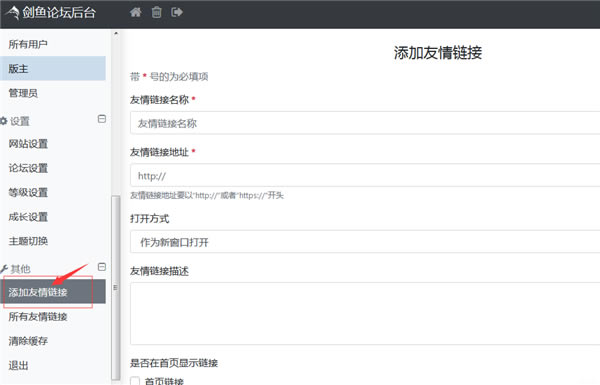Click the 剑鱼论坛后台 title
The height and width of the screenshot is (385, 600).
[x=59, y=13]
